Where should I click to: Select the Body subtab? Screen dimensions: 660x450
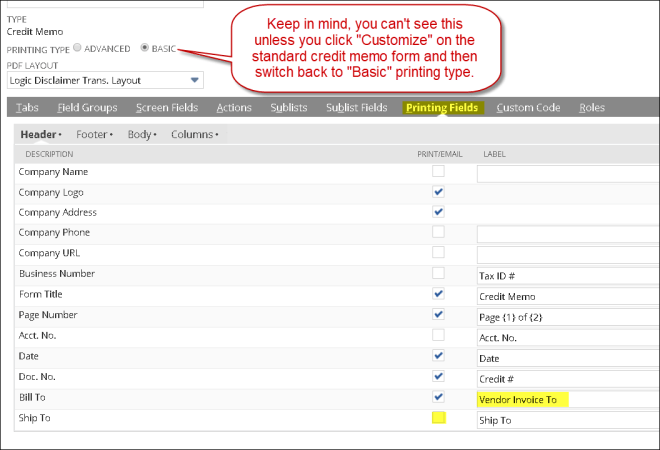(x=143, y=134)
